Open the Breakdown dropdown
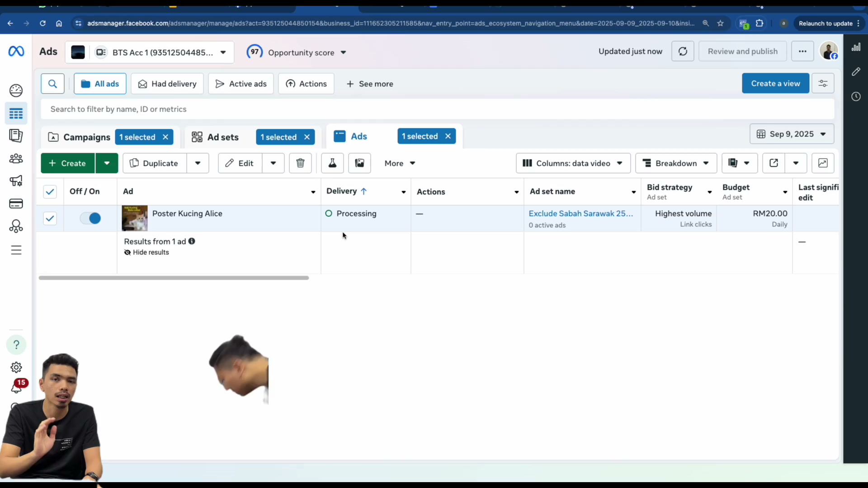The width and height of the screenshot is (868, 488). [676, 163]
